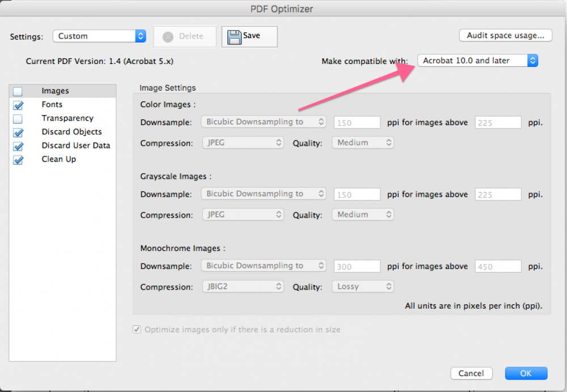Open the Settings dropdown showing Custom

click(99, 35)
